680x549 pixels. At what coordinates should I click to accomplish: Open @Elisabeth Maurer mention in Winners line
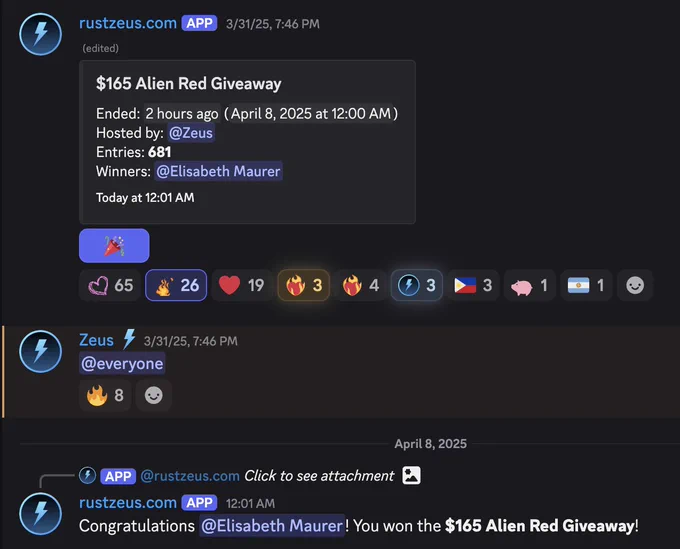point(218,171)
